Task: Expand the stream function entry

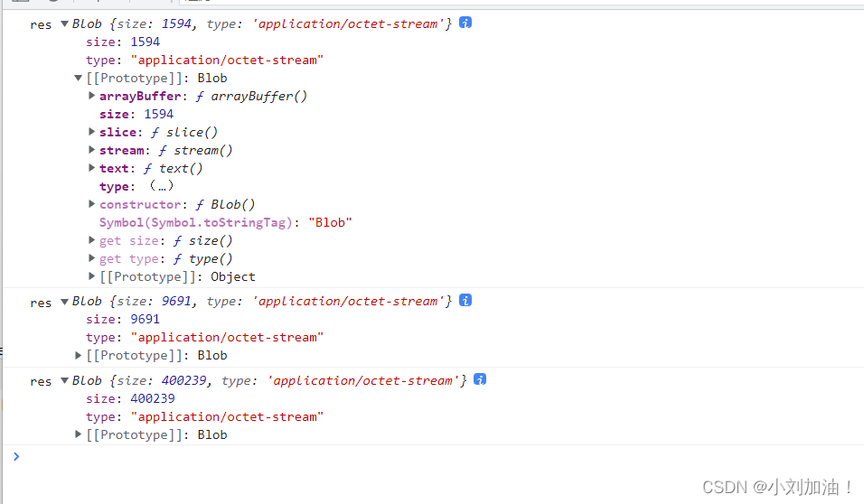Action: click(x=92, y=150)
